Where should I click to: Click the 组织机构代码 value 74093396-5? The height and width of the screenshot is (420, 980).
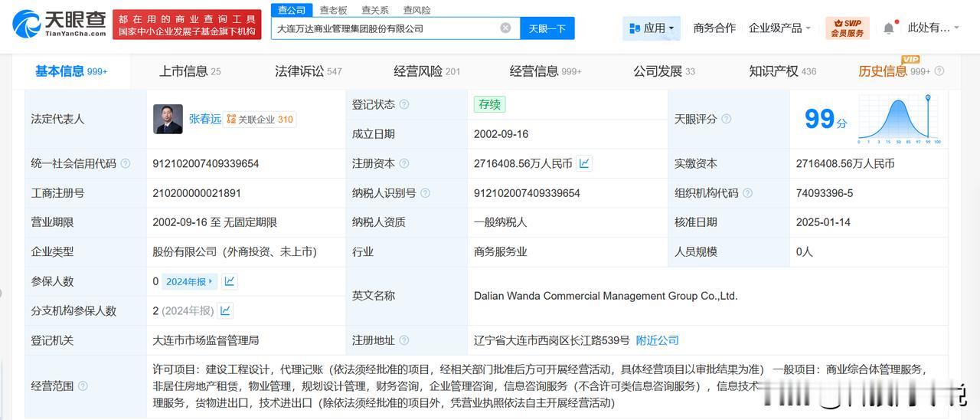tap(825, 193)
